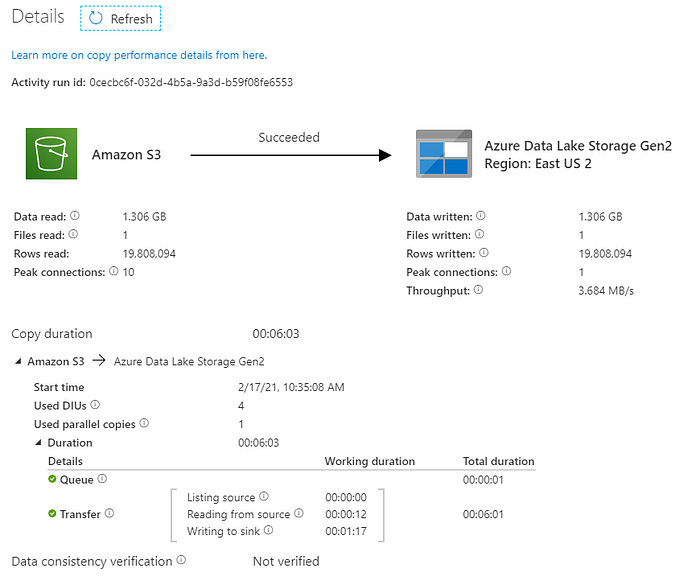Click the info icon next to Data read

(x=75, y=216)
